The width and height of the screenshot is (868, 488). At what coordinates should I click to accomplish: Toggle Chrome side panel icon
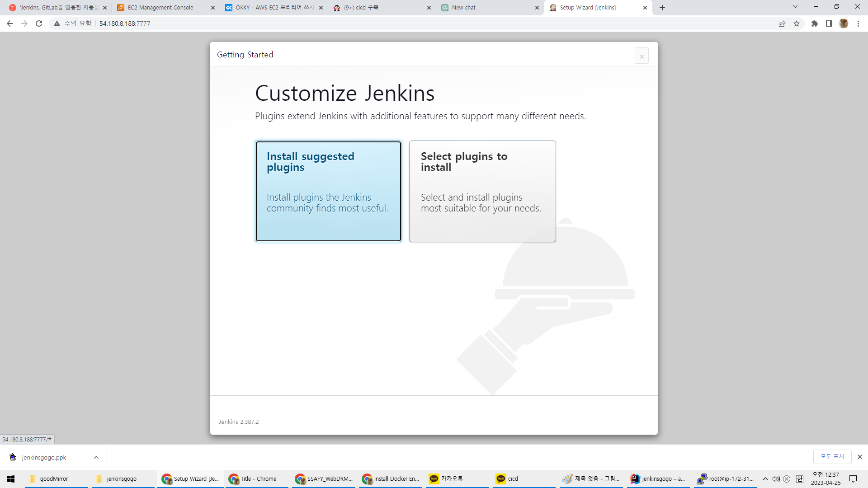pos(829,23)
